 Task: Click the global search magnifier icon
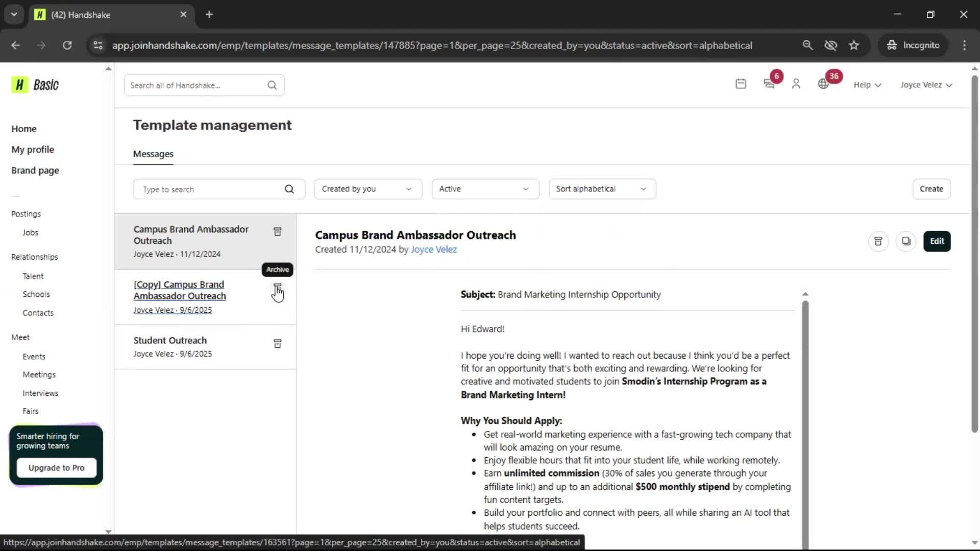coord(272,85)
